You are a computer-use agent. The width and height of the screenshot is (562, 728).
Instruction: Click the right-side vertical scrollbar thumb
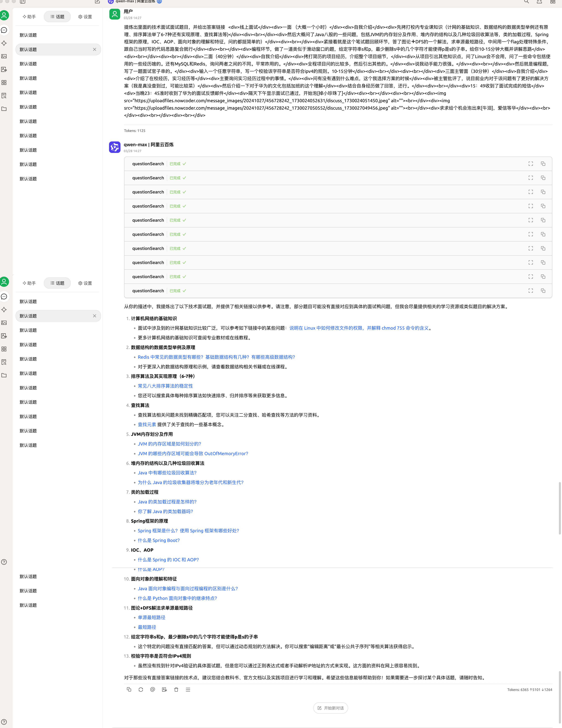click(x=560, y=508)
